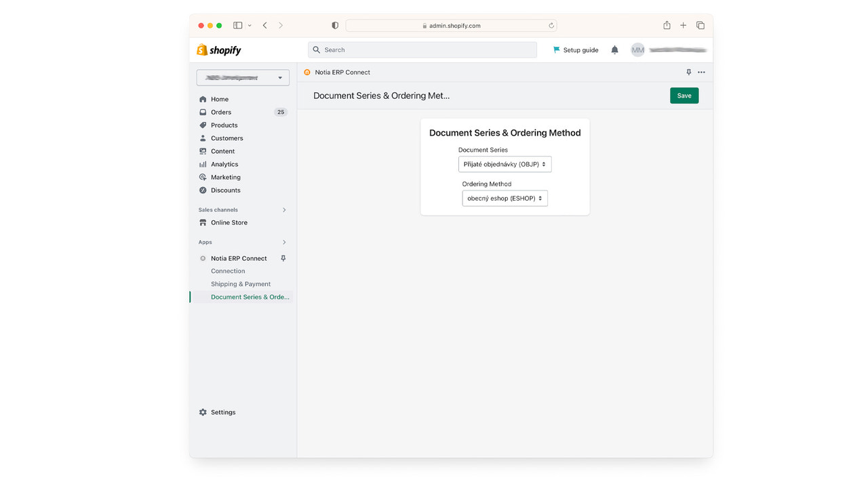This screenshot has width=868, height=488.
Task: Open the more options menu on the app bar
Action: pyautogui.click(x=701, y=72)
